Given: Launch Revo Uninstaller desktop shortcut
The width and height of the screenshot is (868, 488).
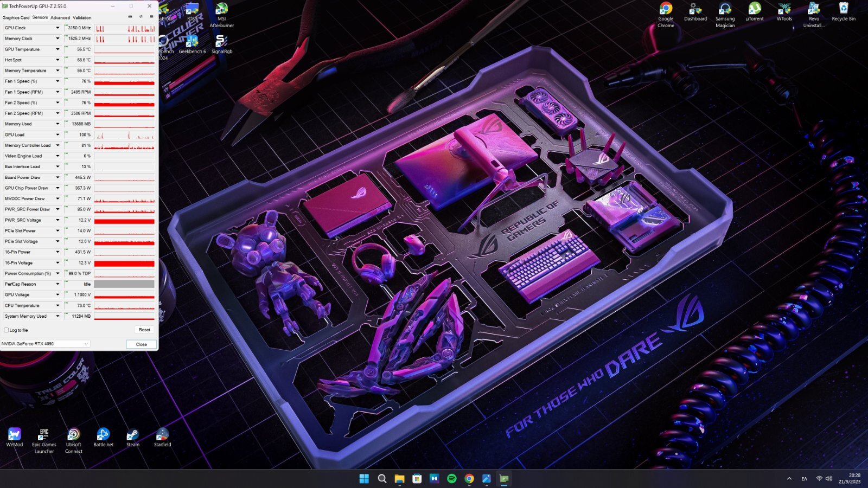Looking at the screenshot, I should point(814,15).
